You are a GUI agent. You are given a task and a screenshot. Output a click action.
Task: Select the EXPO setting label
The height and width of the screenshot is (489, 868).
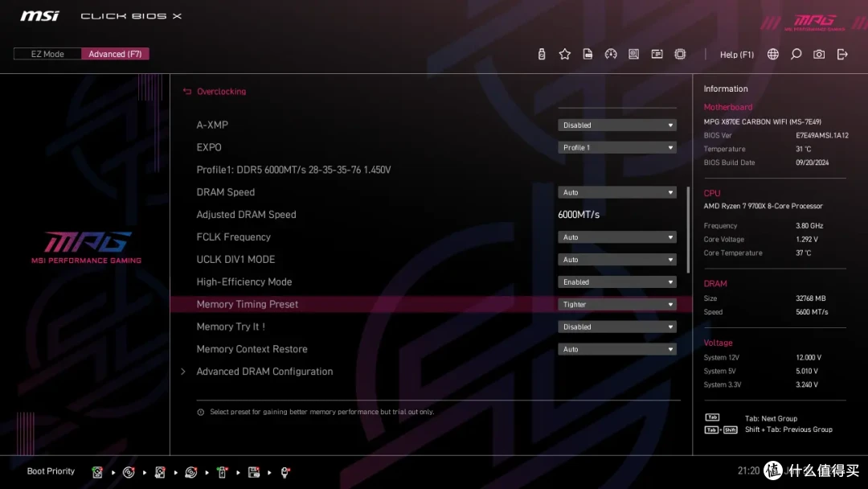209,147
